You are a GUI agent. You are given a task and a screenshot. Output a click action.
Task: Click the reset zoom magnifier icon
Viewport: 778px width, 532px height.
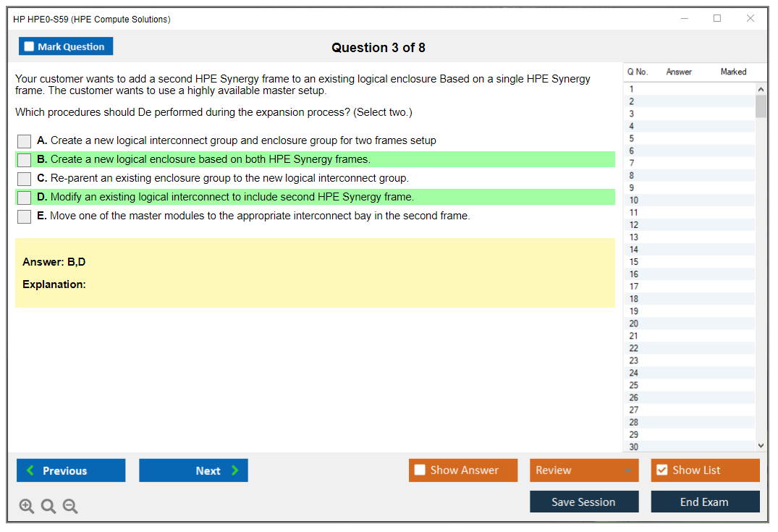48,507
